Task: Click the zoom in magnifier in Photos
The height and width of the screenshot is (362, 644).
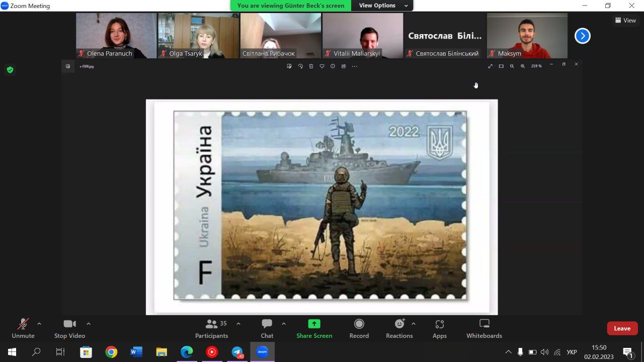Action: click(523, 66)
